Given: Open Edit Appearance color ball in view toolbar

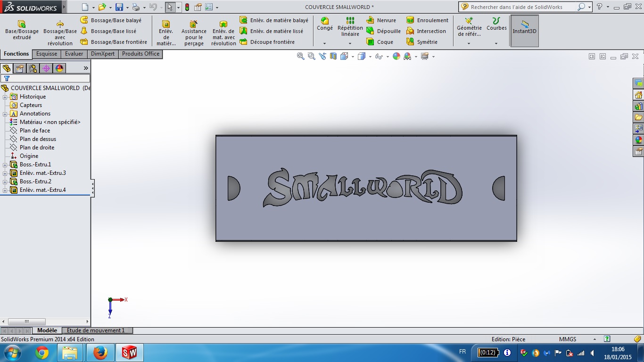Looking at the screenshot, I should click(396, 56).
